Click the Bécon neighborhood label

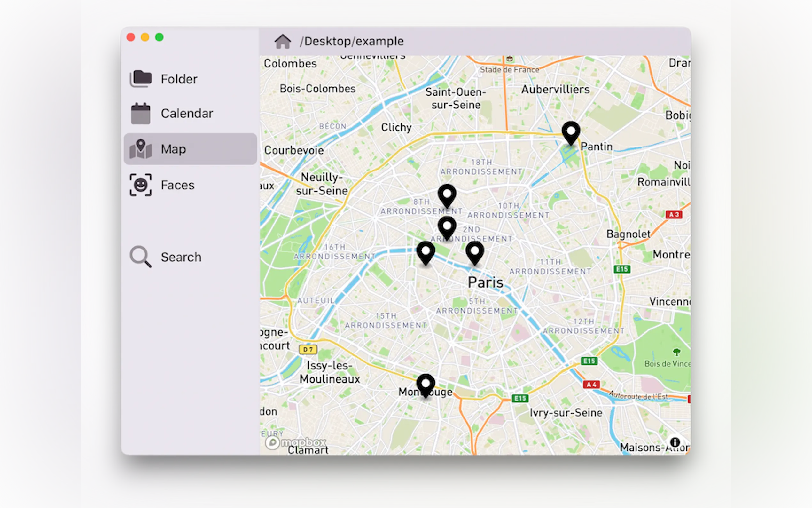(x=332, y=126)
